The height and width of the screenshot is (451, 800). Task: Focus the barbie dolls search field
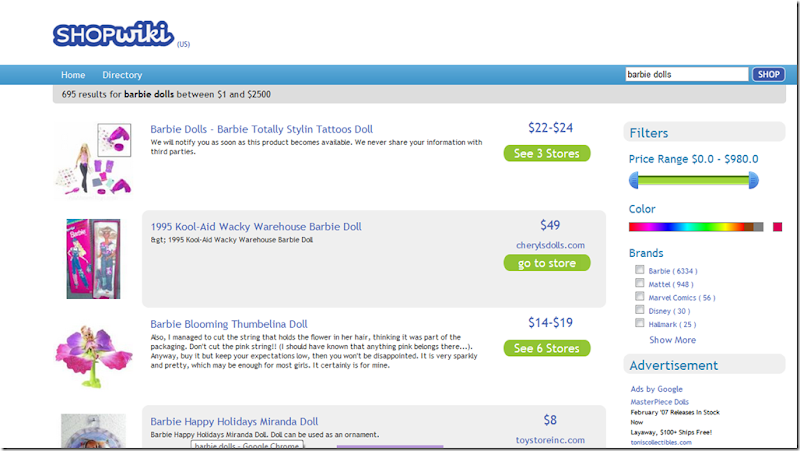[x=687, y=74]
